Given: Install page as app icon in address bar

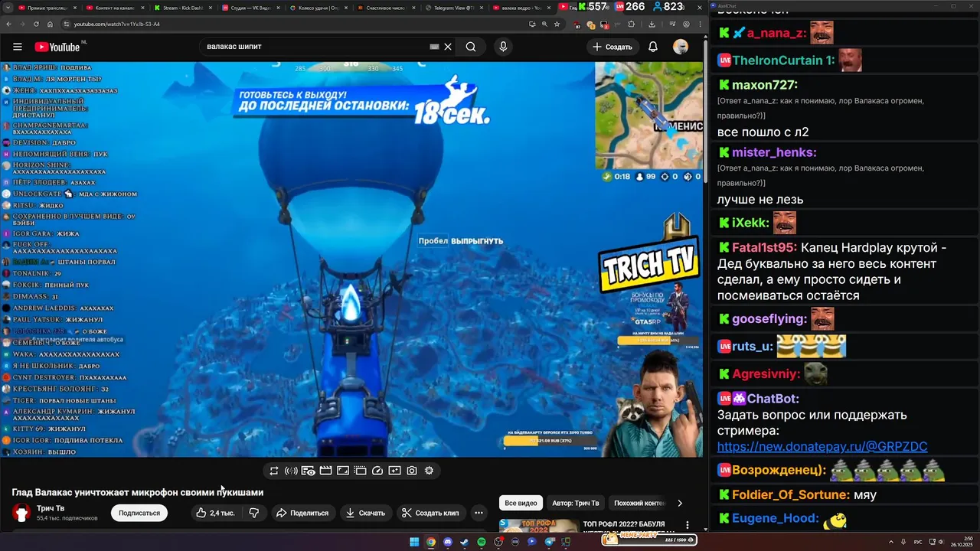Looking at the screenshot, I should 532,24.
